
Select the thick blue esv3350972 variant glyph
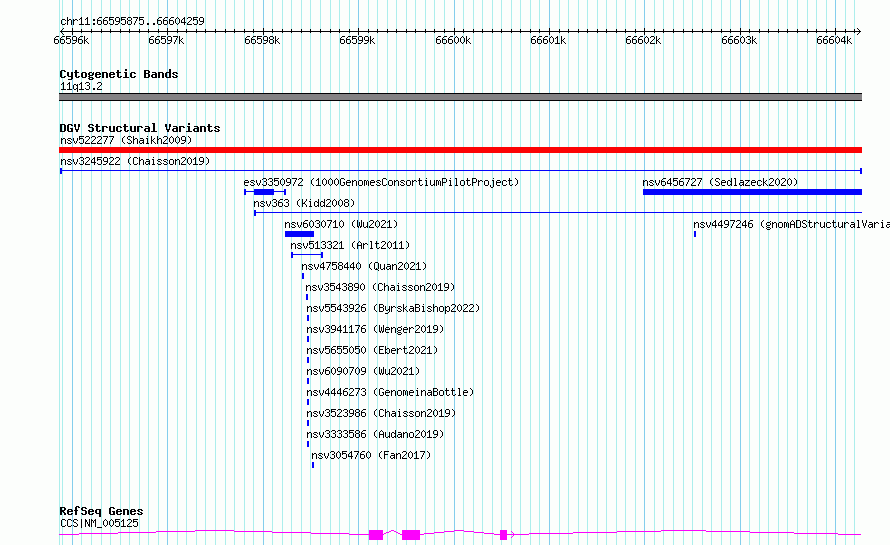pos(264,192)
